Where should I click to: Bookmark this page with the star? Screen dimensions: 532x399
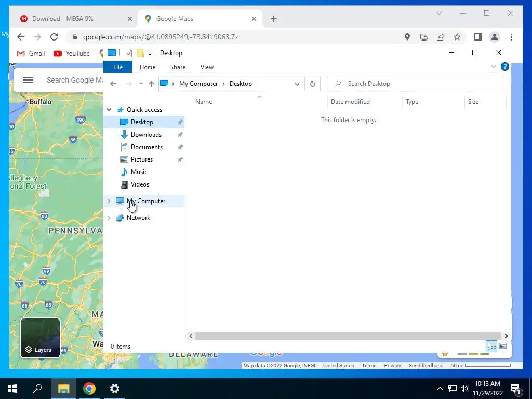tap(457, 37)
